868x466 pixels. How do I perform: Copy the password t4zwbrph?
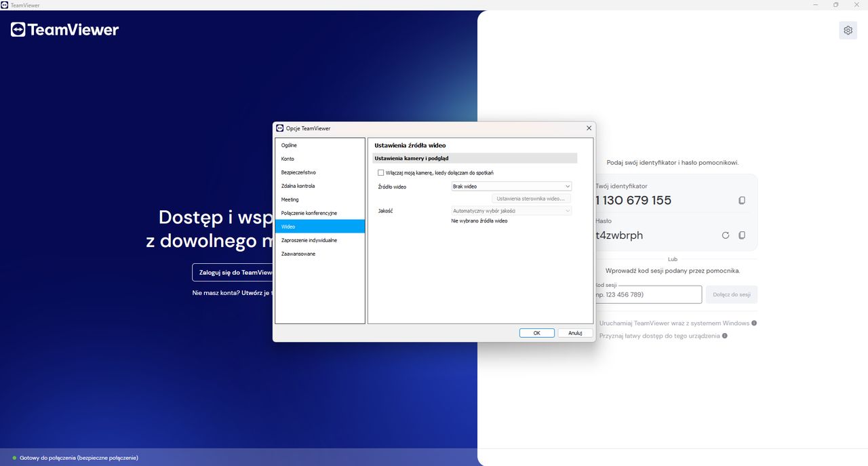[x=742, y=235]
